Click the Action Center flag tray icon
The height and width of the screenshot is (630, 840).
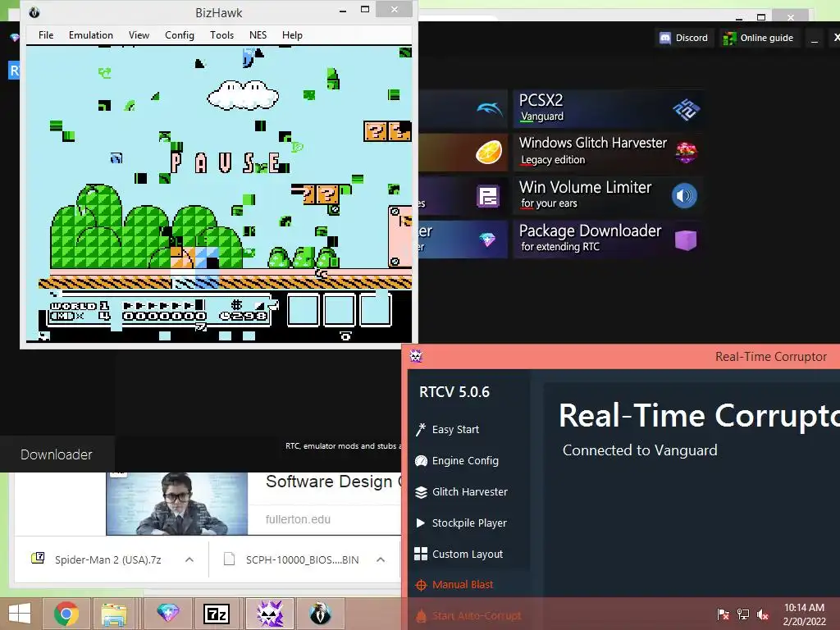[x=724, y=614]
